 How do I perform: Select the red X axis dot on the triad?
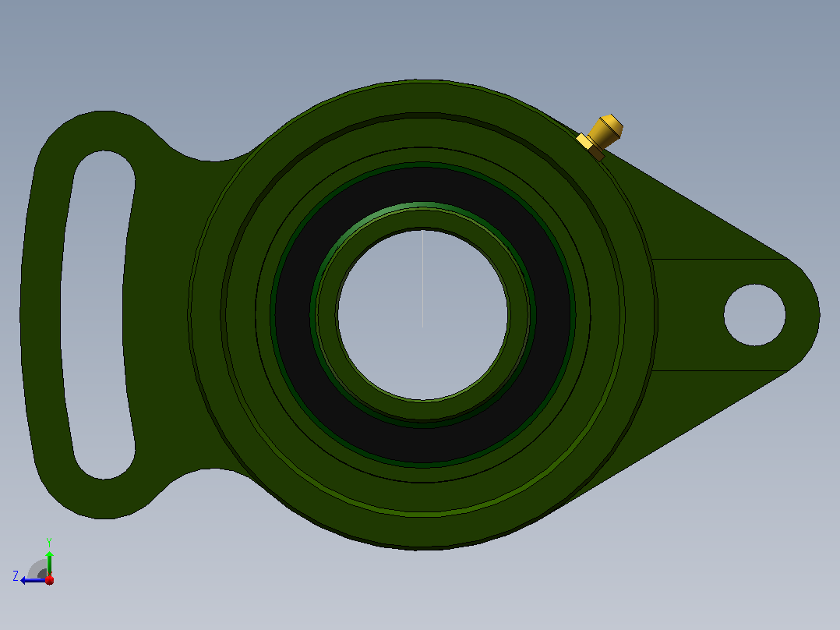point(50,580)
